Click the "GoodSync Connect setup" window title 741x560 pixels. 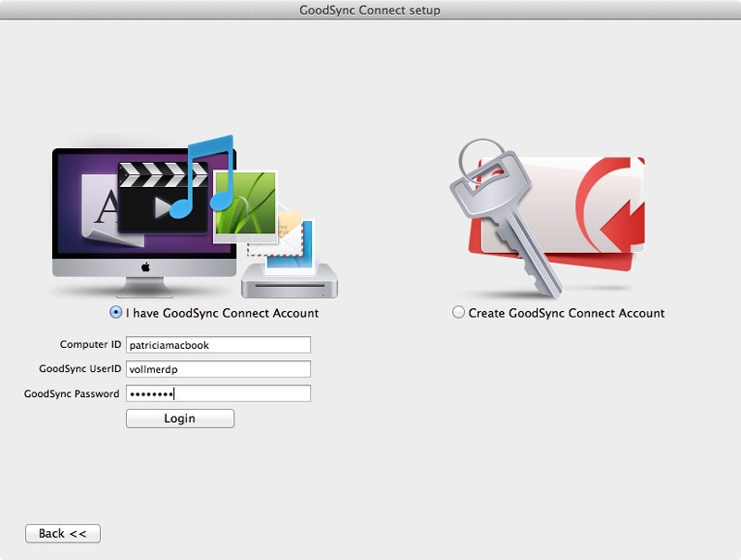pos(370,10)
